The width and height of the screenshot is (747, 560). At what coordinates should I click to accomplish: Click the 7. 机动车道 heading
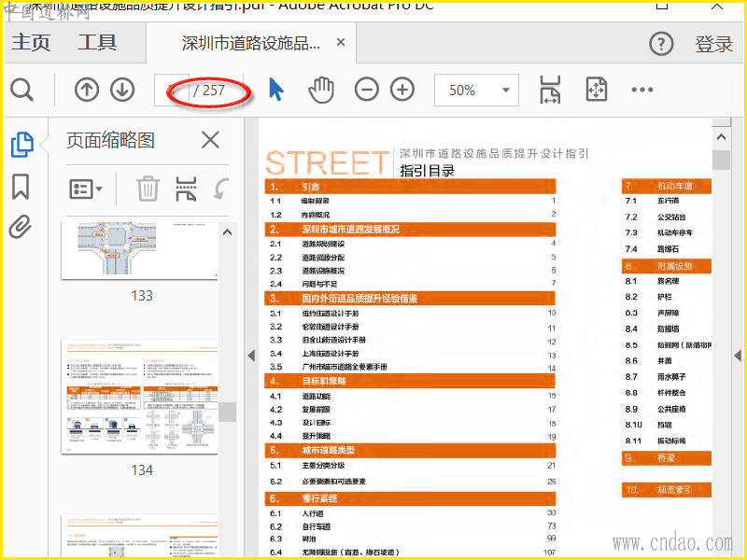(667, 186)
